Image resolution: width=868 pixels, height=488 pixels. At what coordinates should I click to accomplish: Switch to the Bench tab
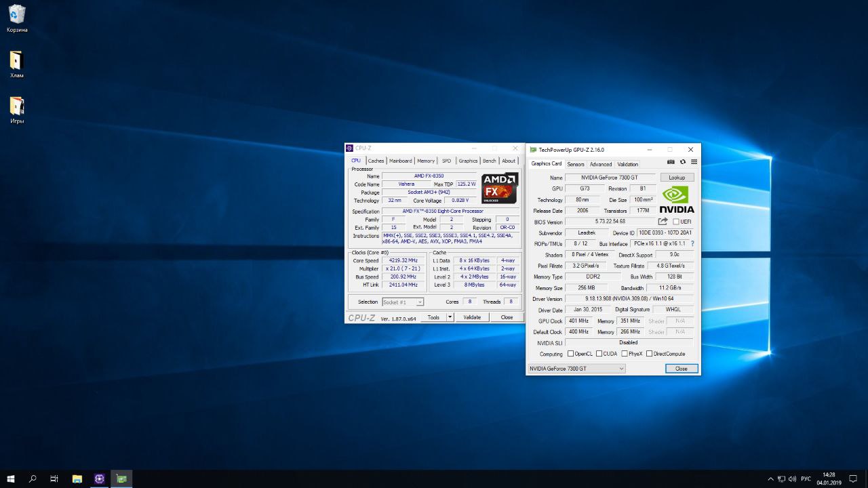click(490, 161)
